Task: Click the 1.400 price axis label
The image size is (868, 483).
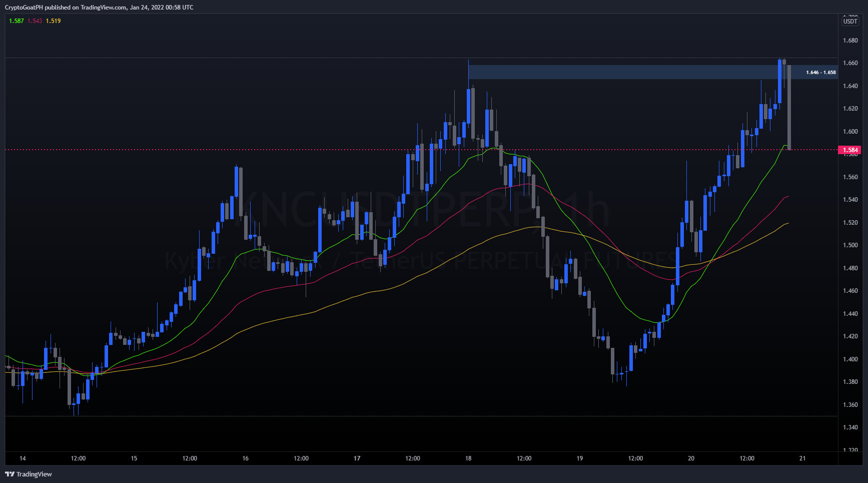Action: (850, 359)
